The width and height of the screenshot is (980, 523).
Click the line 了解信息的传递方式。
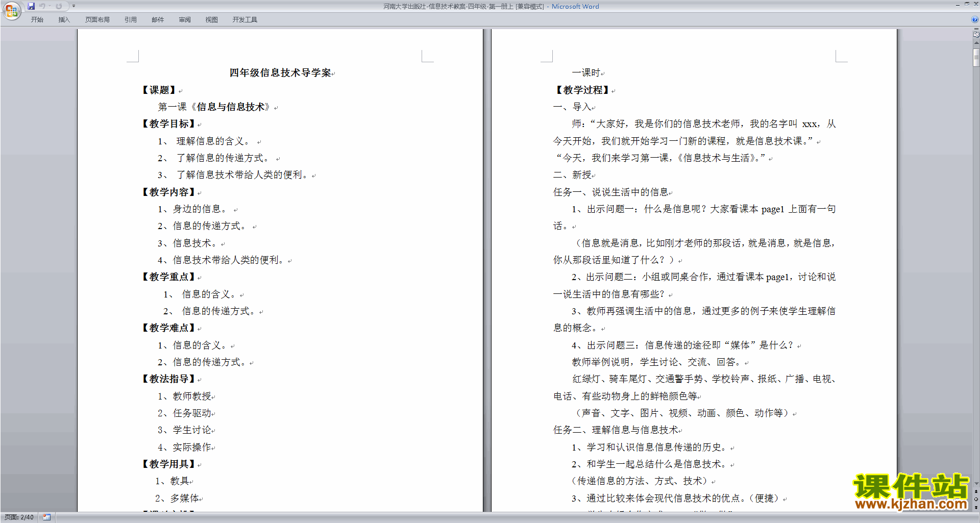223,158
